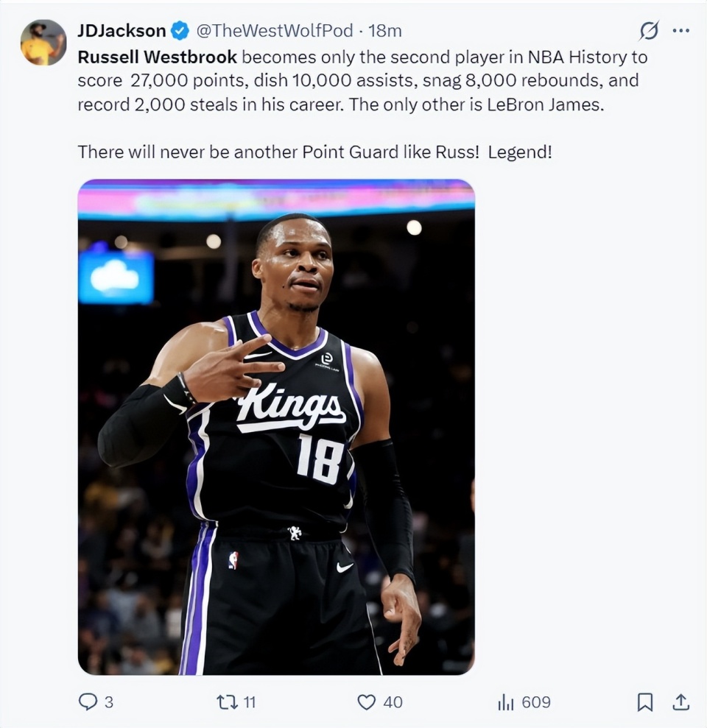Click the reply speech bubble icon
The height and width of the screenshot is (728, 707).
pos(88,702)
